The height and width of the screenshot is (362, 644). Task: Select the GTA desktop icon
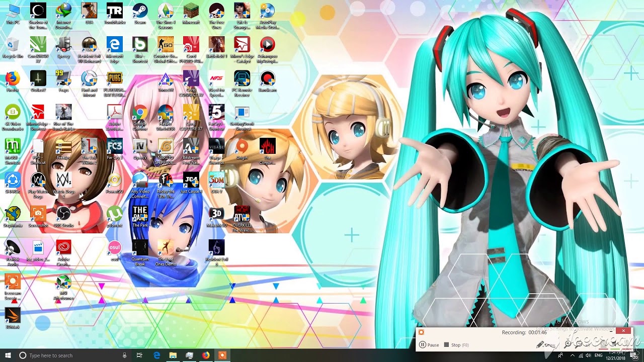click(89, 14)
